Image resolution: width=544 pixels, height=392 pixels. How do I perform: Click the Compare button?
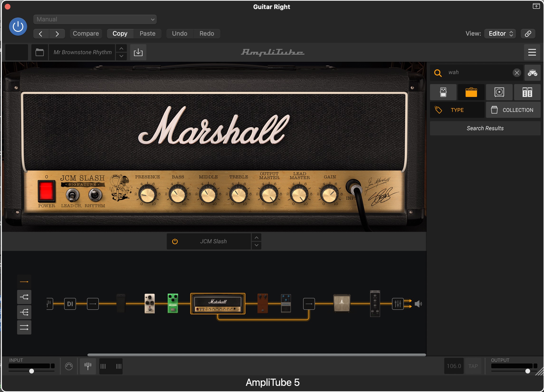(x=86, y=33)
